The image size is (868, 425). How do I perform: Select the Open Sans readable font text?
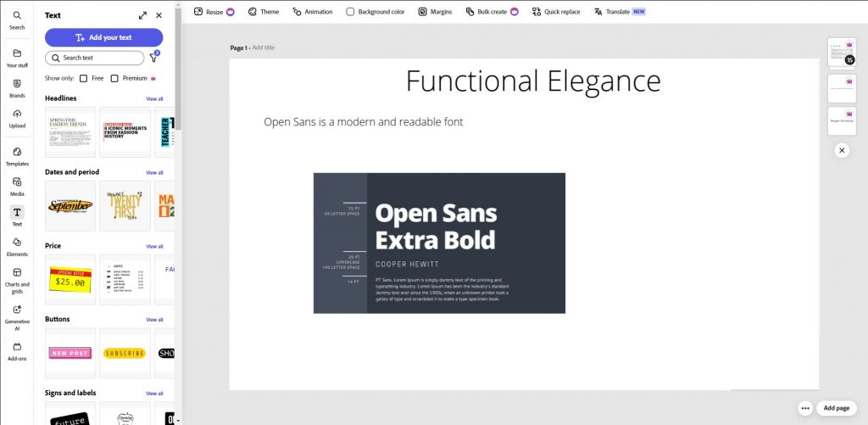(x=363, y=122)
